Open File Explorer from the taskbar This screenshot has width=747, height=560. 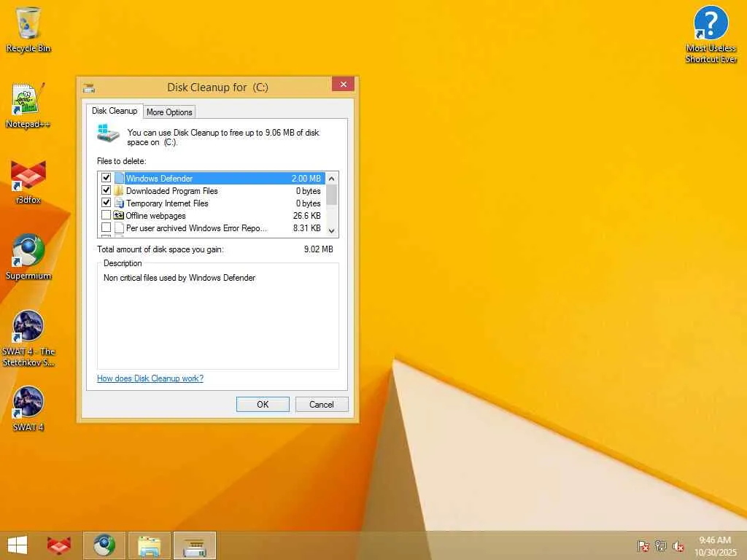149,545
